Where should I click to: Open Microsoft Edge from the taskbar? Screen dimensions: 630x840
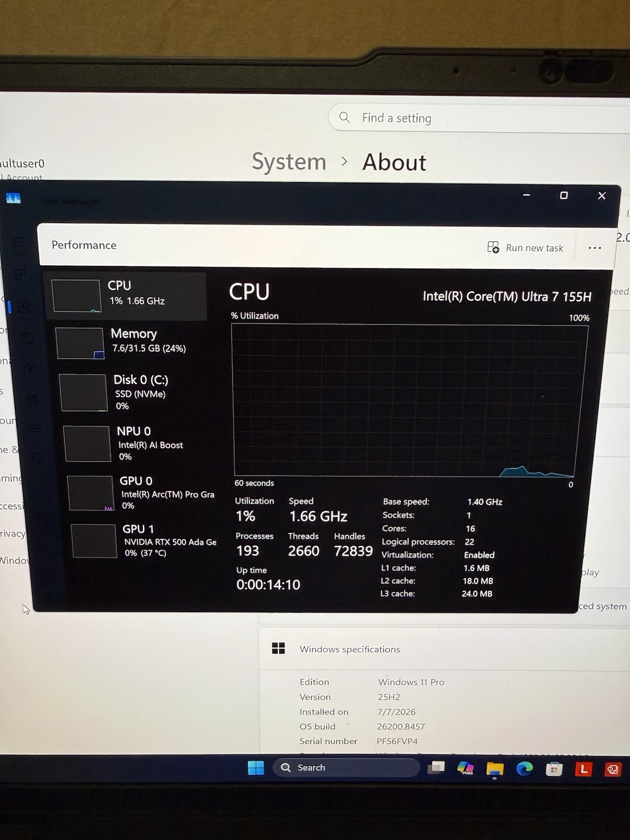pyautogui.click(x=524, y=769)
